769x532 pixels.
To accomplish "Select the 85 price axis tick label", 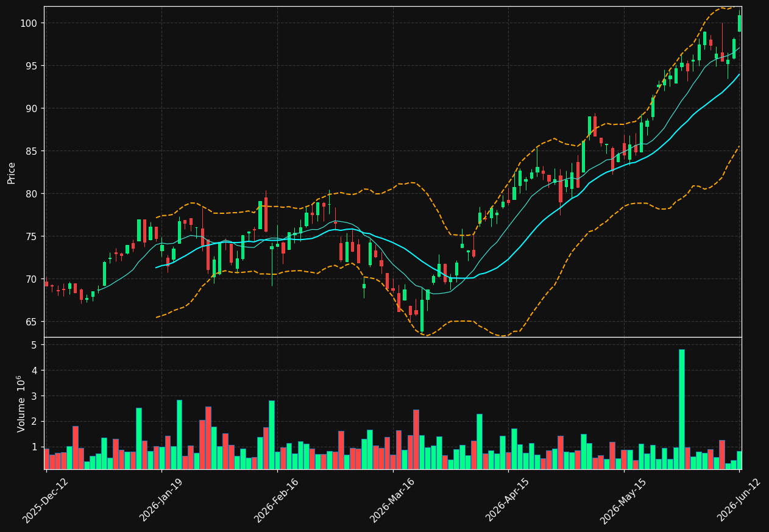I will coord(31,151).
